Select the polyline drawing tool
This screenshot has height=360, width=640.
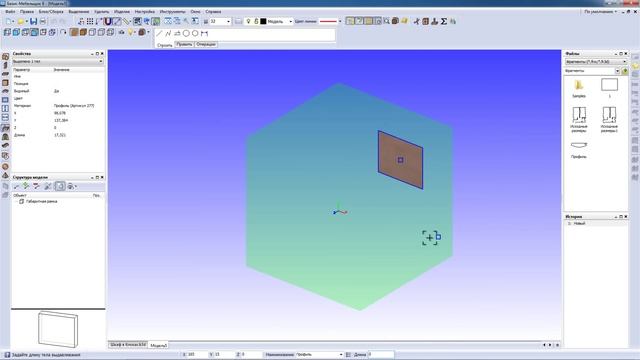tap(168, 33)
